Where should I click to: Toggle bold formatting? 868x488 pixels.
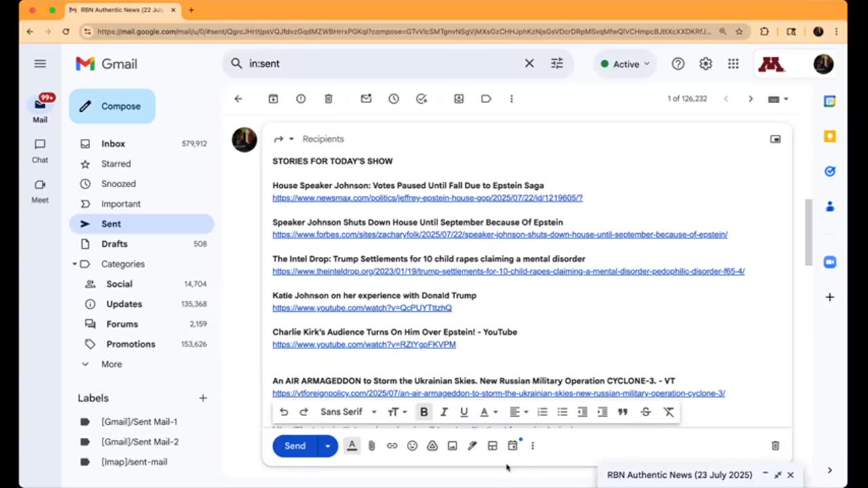pyautogui.click(x=424, y=412)
